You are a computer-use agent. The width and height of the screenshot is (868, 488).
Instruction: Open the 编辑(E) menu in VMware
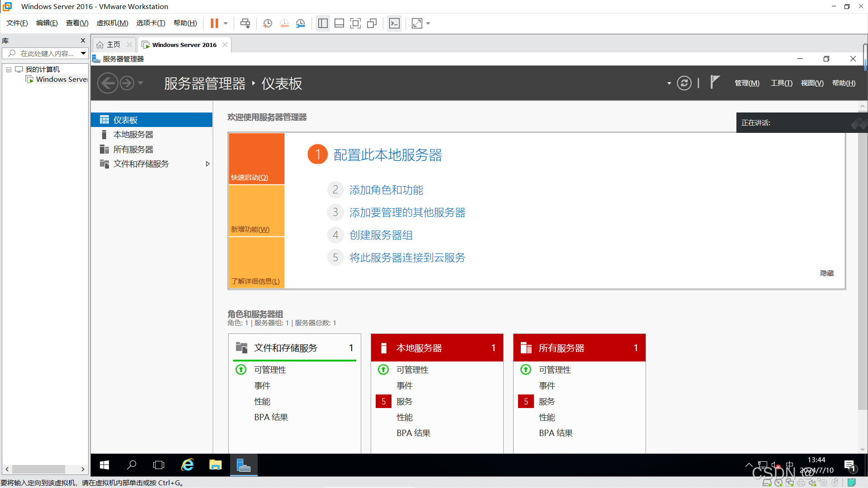pos(47,23)
